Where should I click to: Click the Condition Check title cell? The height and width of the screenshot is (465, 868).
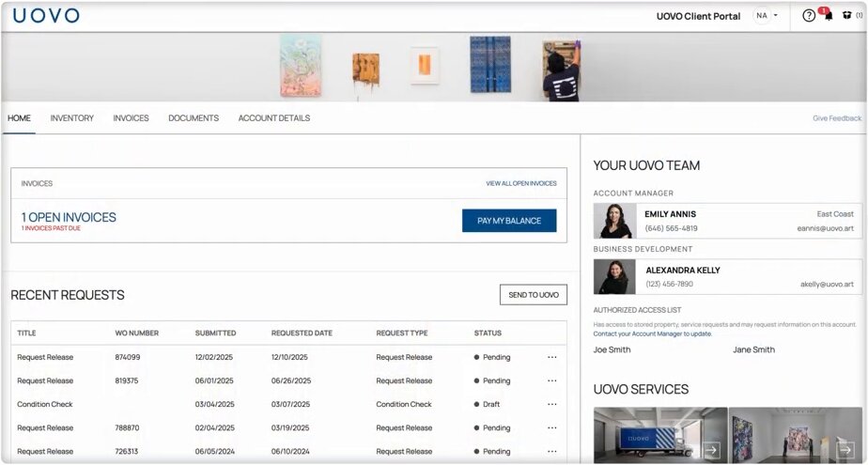tap(45, 404)
